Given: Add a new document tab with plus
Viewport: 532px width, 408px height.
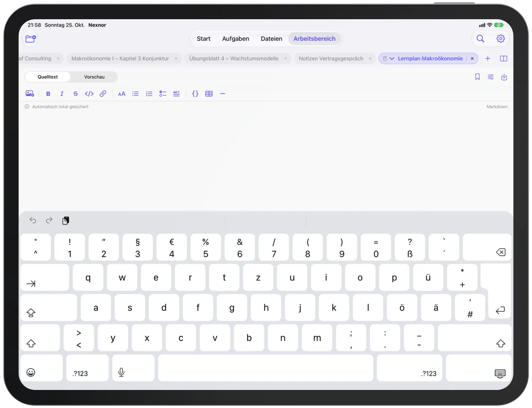Looking at the screenshot, I should tap(488, 58).
